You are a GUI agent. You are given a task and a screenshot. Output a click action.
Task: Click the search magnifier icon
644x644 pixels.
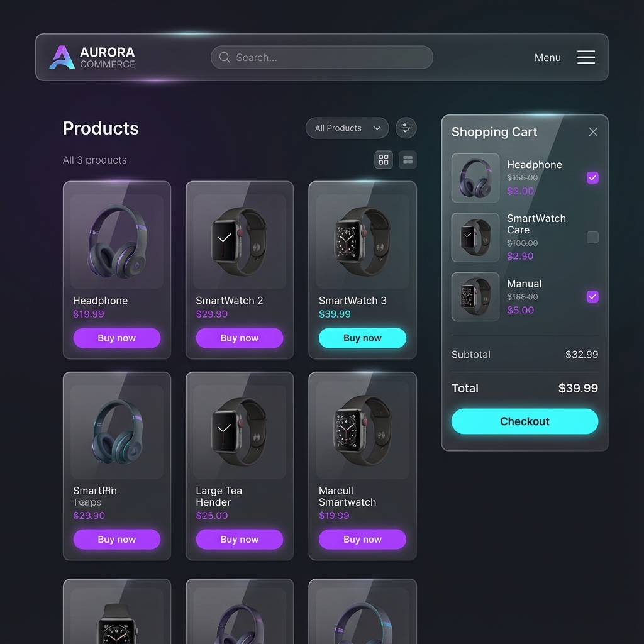pyautogui.click(x=225, y=57)
